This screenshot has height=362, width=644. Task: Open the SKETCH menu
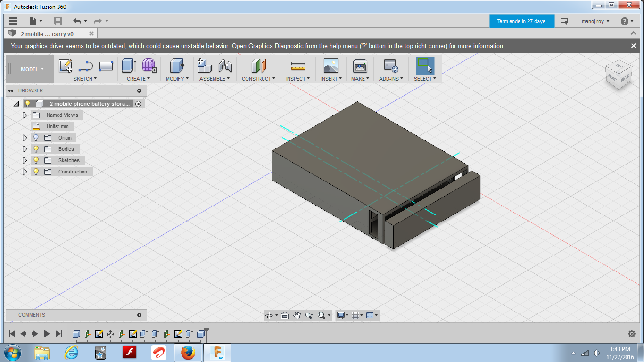point(85,79)
